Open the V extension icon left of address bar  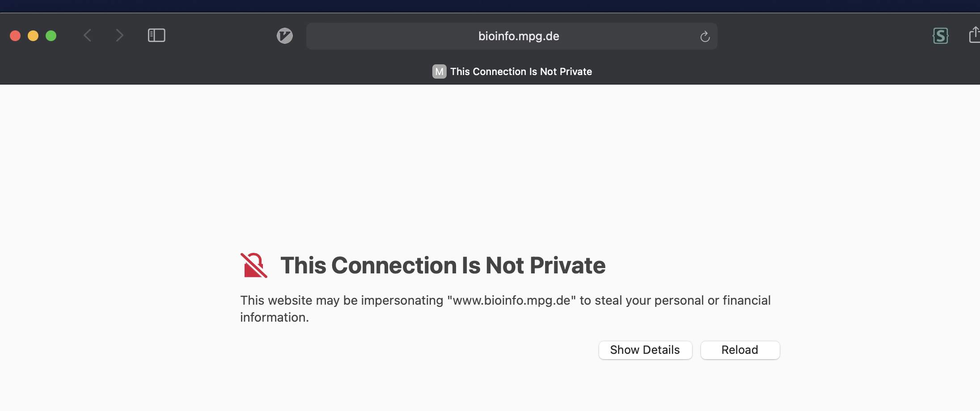285,36
